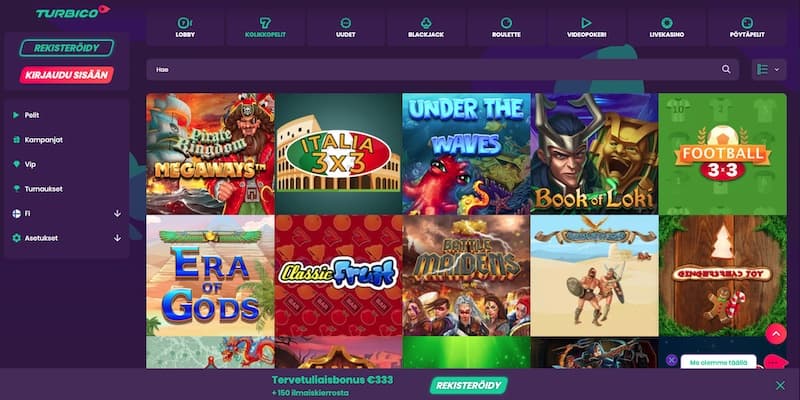This screenshot has width=800, height=400.
Task: Click the Kirjaudu Sisään button
Action: point(67,75)
